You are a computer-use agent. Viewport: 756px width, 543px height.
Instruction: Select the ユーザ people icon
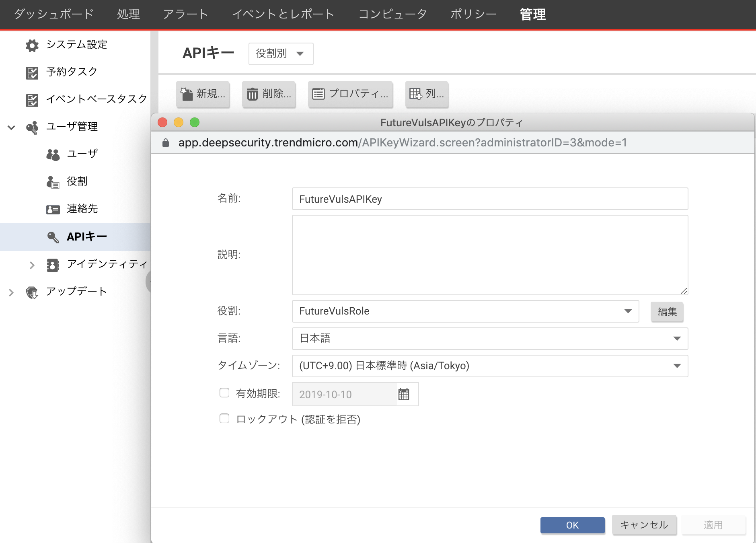tap(53, 154)
